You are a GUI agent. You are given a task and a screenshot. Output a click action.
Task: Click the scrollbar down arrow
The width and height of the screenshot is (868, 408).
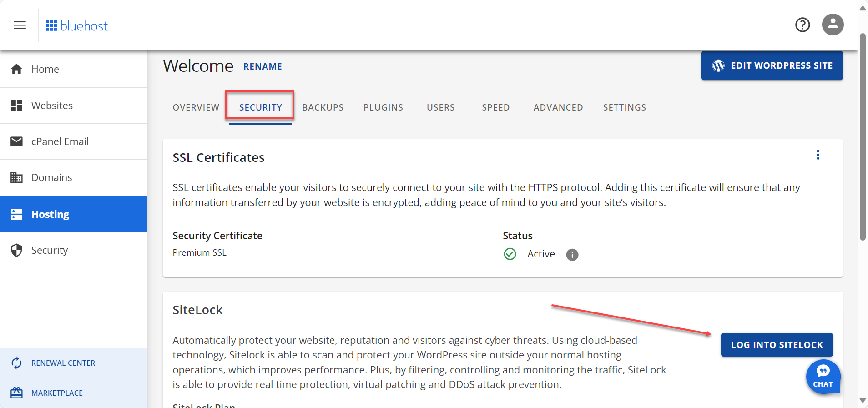(x=863, y=400)
